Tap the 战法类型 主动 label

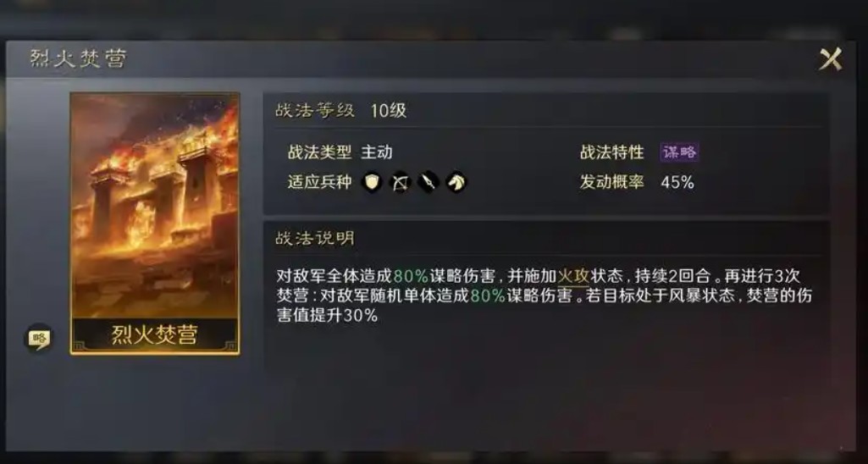pyautogui.click(x=340, y=152)
